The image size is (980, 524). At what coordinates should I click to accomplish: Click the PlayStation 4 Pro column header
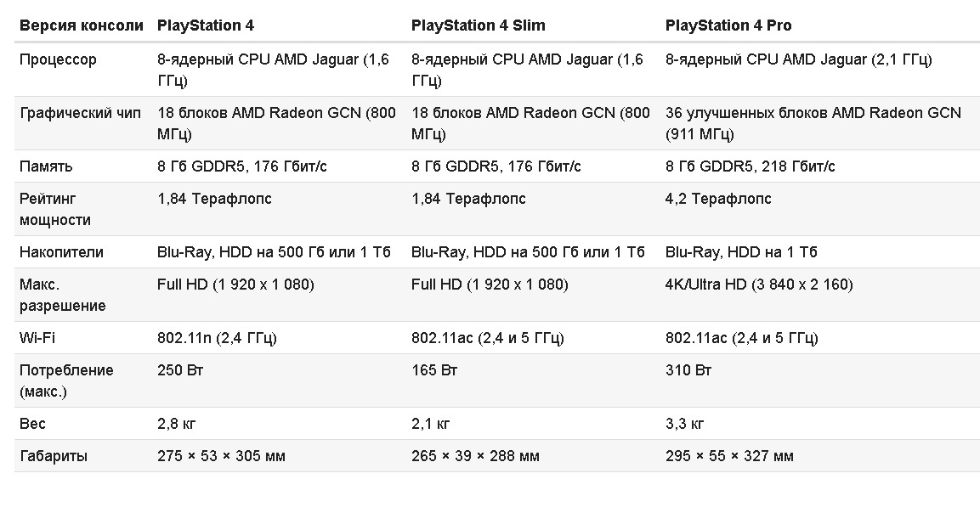click(728, 25)
